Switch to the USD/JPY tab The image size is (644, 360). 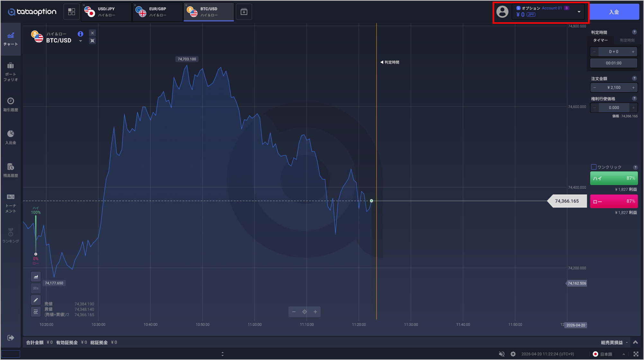point(106,12)
